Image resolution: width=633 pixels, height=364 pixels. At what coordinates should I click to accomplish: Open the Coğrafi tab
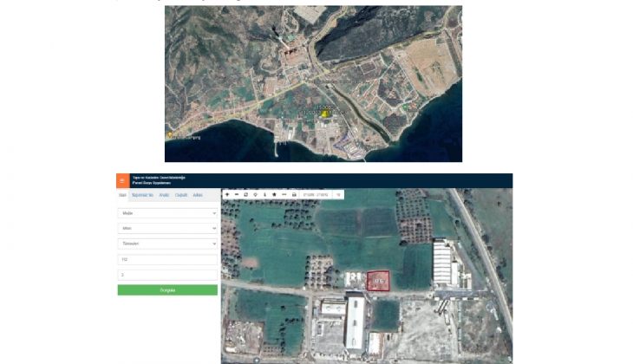pyautogui.click(x=181, y=196)
